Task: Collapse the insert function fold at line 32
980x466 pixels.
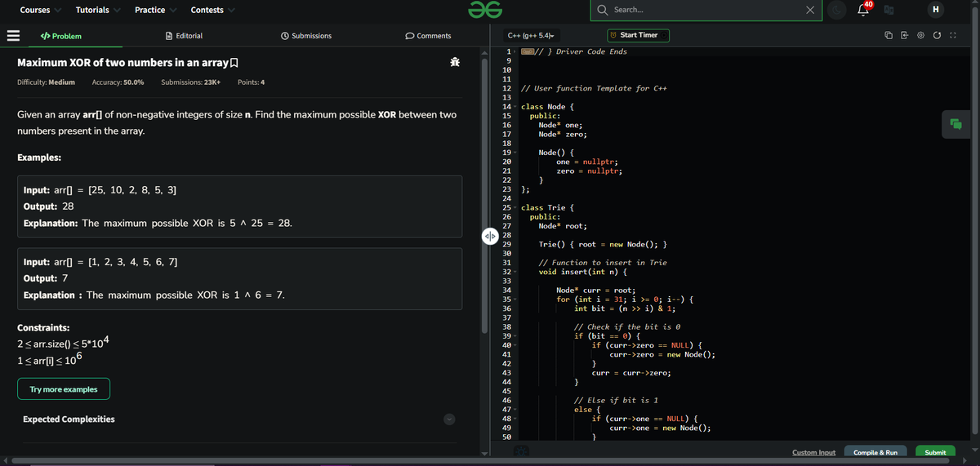Action: pos(516,272)
